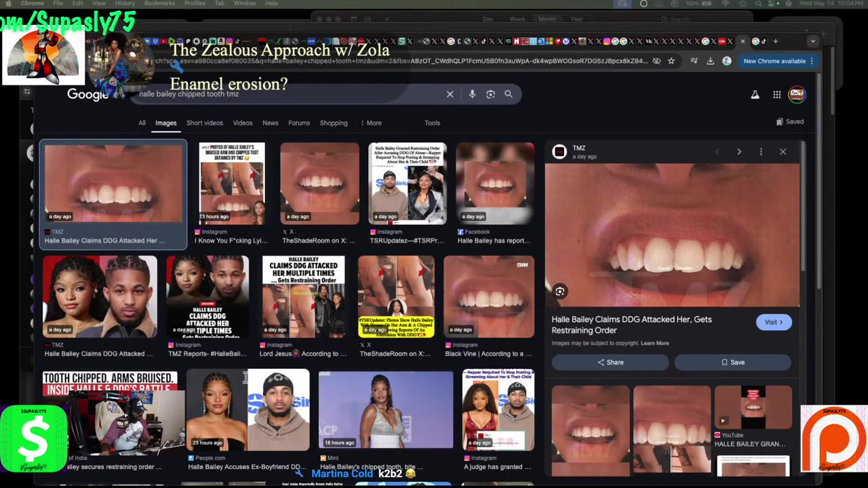Viewport: 868px width, 488px height.
Task: Switch to the Instagram browser tab
Action: pos(606,41)
